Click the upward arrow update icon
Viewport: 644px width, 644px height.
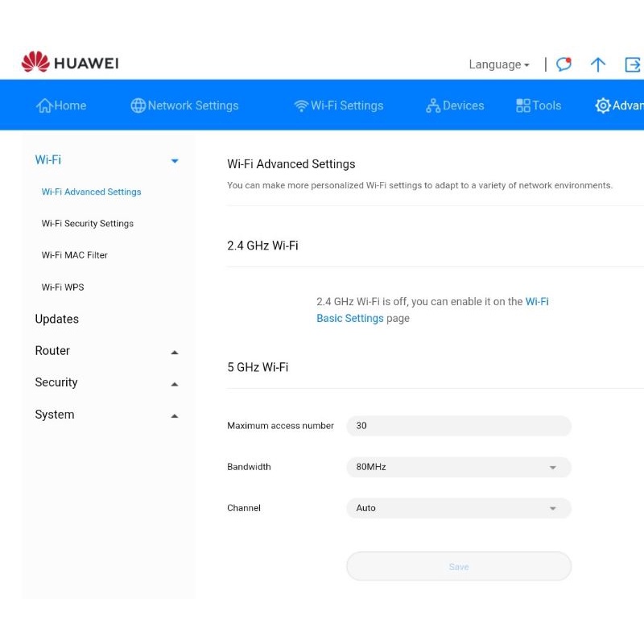[x=597, y=64]
